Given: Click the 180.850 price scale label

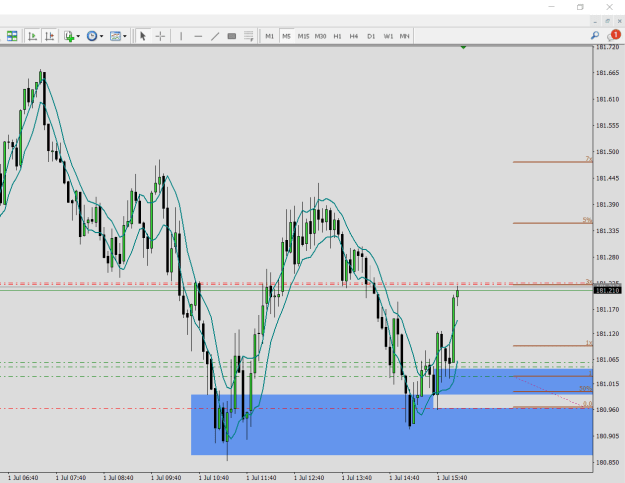Looking at the screenshot, I should pyautogui.click(x=607, y=462).
